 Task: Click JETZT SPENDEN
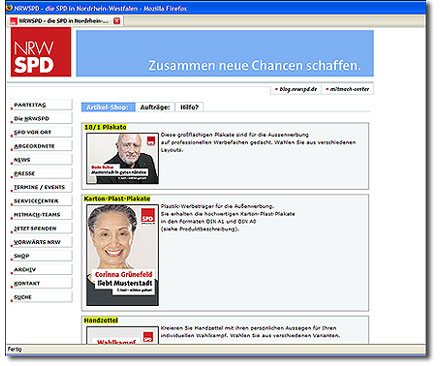pos(41,228)
